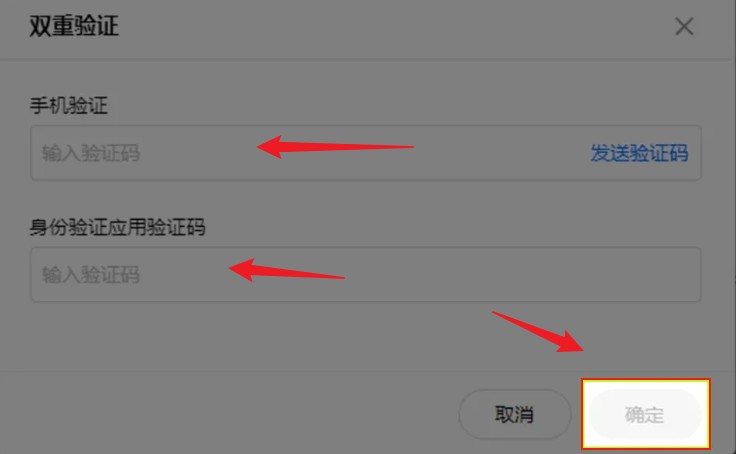
Task: Focus the 手机验证 code input field
Action: [x=366, y=153]
